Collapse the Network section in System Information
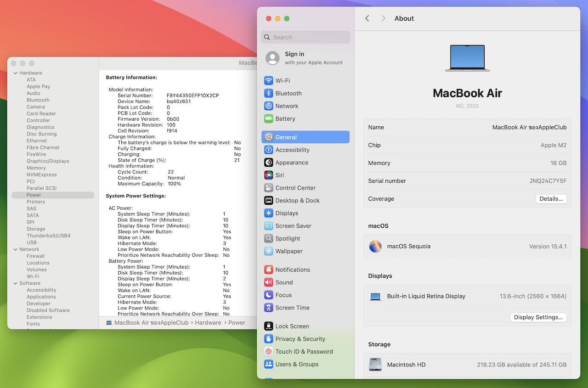 coord(15,249)
